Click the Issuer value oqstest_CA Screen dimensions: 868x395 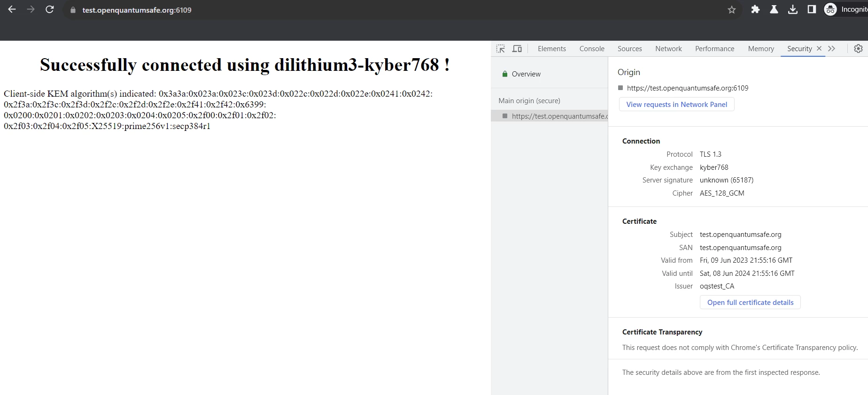[717, 286]
